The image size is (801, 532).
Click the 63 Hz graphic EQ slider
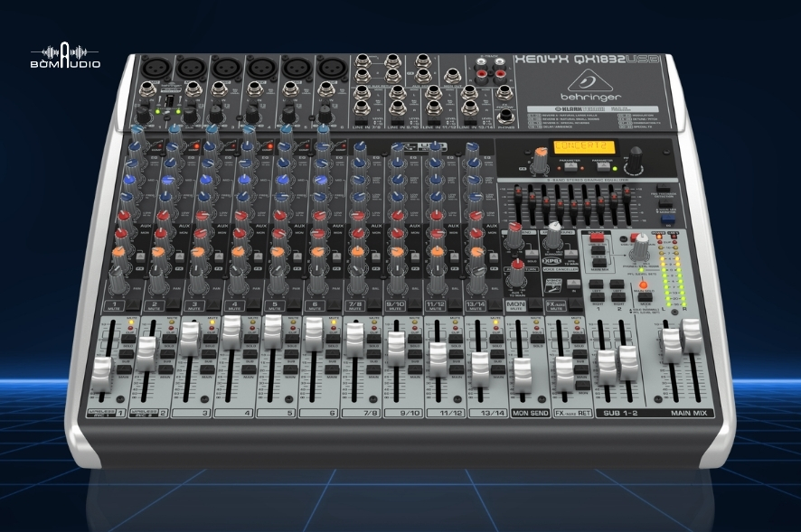(x=519, y=193)
